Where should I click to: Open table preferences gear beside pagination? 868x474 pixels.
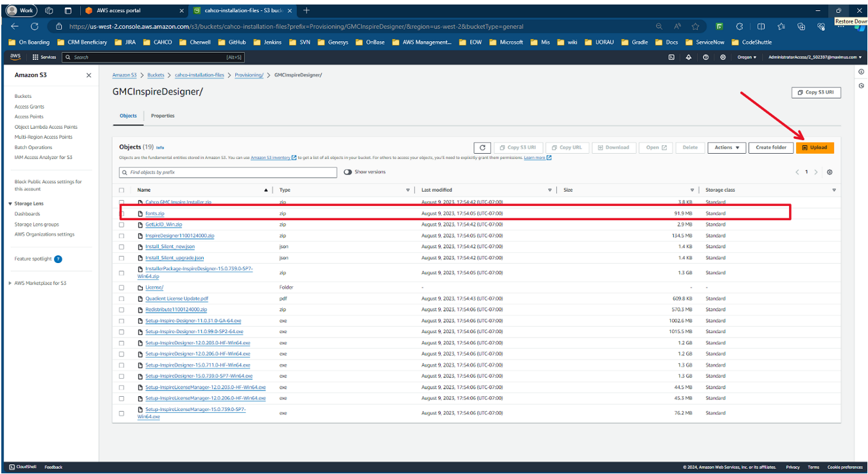click(x=829, y=172)
